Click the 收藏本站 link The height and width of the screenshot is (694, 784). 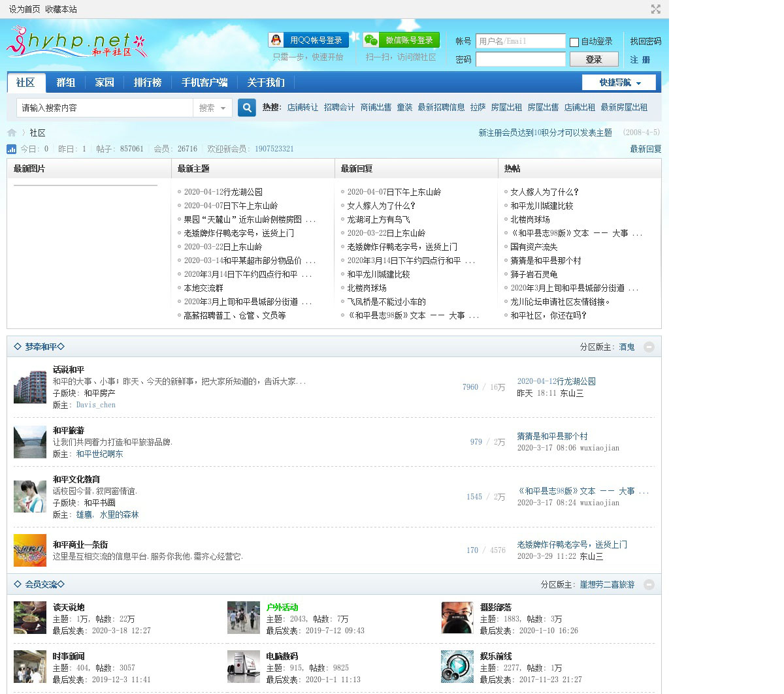[61, 9]
